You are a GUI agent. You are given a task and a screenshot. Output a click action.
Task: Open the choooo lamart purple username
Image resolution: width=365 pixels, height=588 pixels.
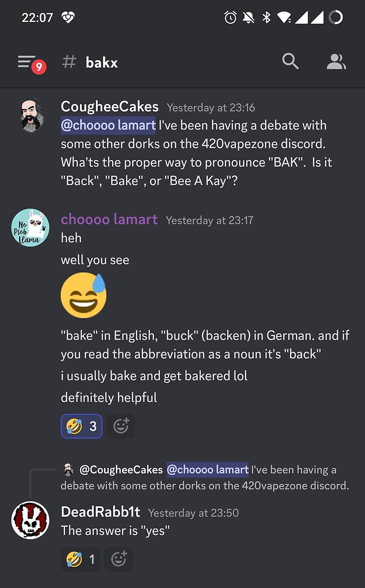(109, 219)
